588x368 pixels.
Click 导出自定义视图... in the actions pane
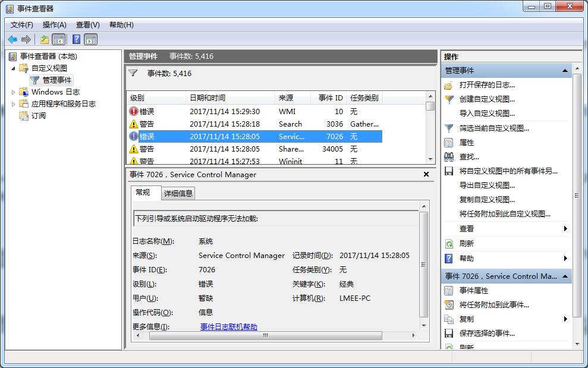coord(487,185)
